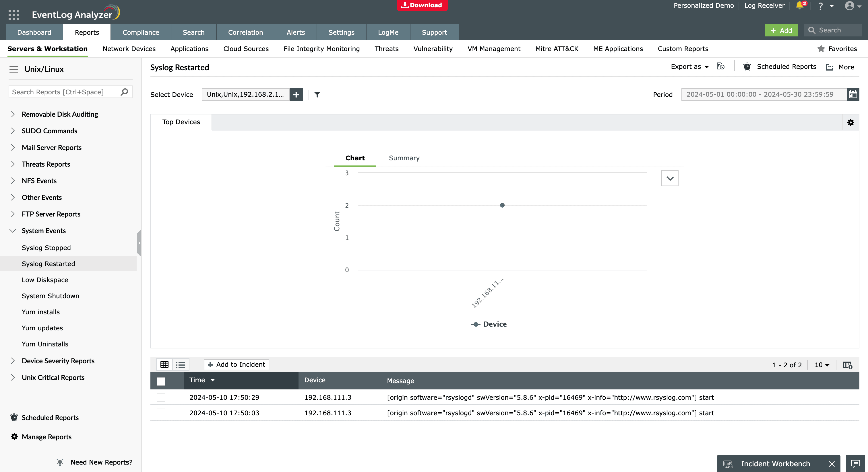
Task: Select the table grid view icon
Action: (x=164, y=364)
